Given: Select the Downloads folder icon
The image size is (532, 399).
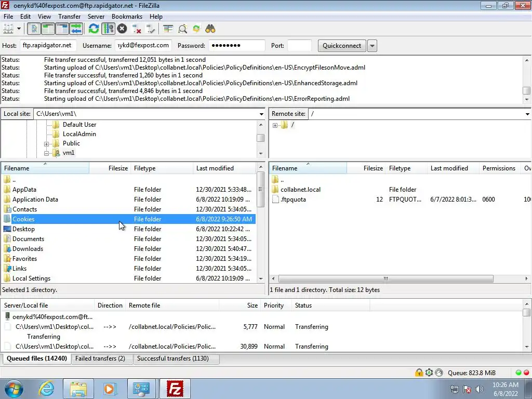Looking at the screenshot, I should point(7,249).
